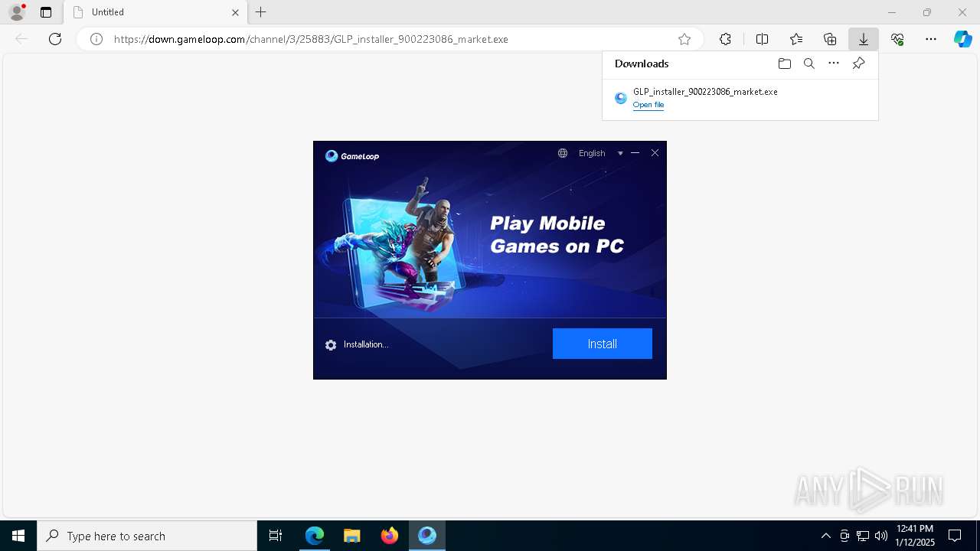View site information icon in address bar
This screenshot has width=980, height=551.
[x=96, y=39]
